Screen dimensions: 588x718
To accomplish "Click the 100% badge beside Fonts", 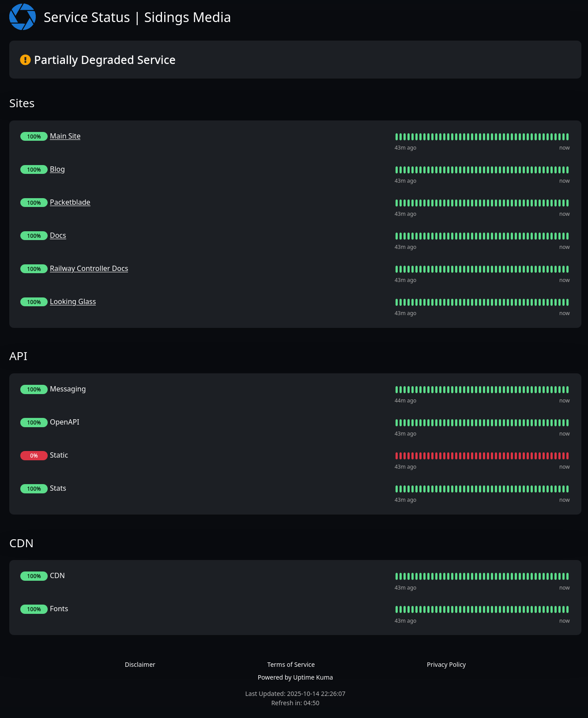I will pyautogui.click(x=34, y=609).
